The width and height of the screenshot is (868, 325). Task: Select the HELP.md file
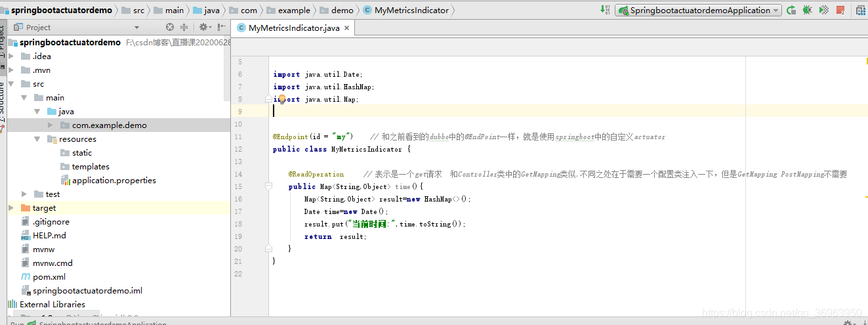click(x=49, y=236)
